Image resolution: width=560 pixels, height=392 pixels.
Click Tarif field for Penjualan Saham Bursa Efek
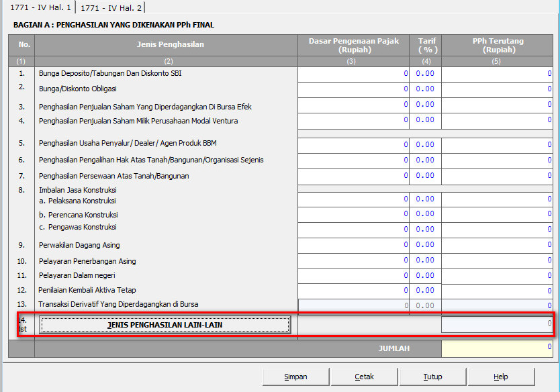[x=425, y=105]
